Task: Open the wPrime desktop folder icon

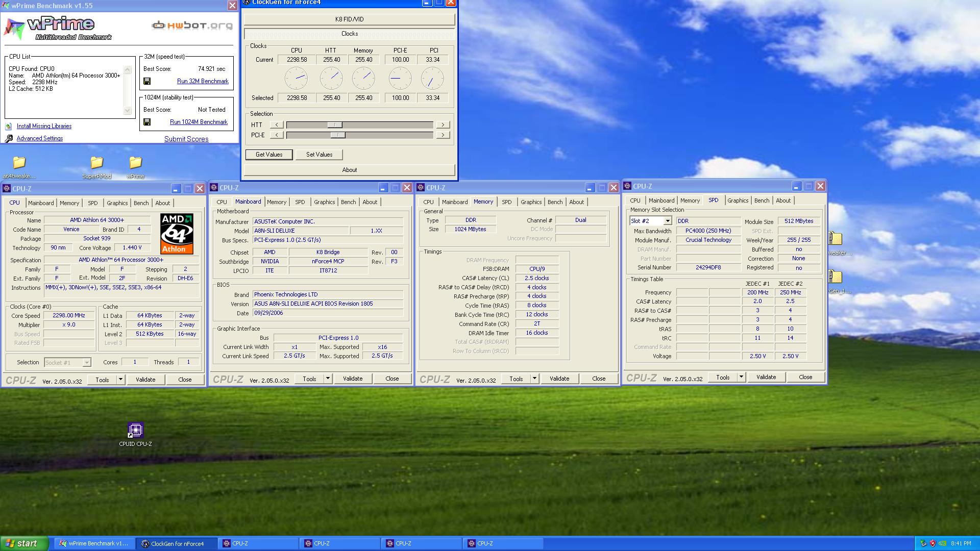Action: click(x=135, y=163)
